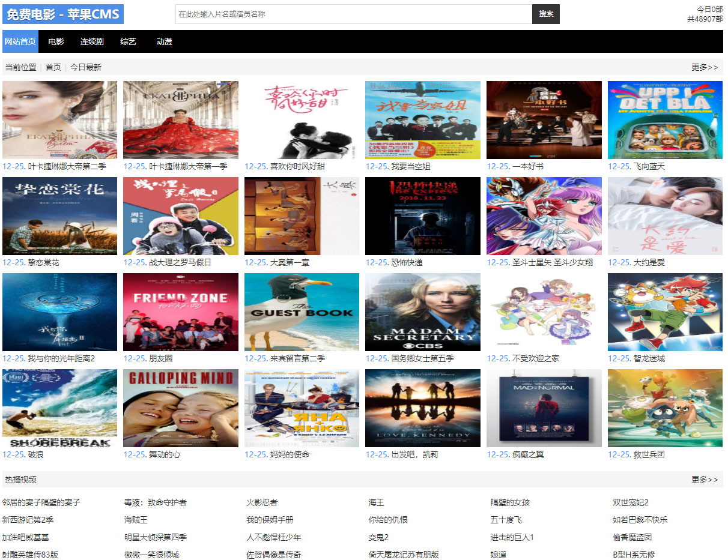Open the 综艺 section
This screenshot has height=560, width=728.
click(x=128, y=41)
